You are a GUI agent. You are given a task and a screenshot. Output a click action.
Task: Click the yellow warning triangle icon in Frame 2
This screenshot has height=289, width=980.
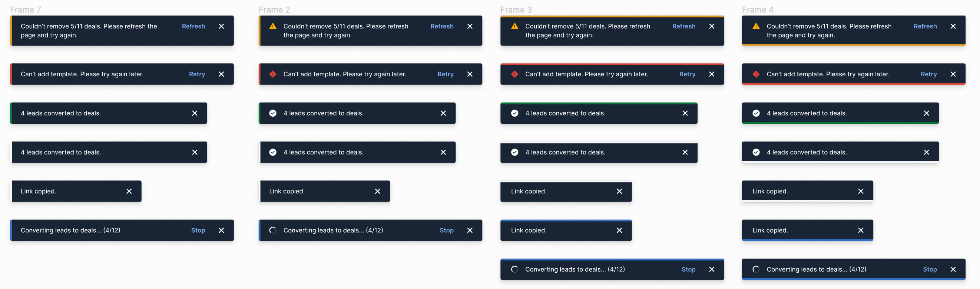[273, 26]
